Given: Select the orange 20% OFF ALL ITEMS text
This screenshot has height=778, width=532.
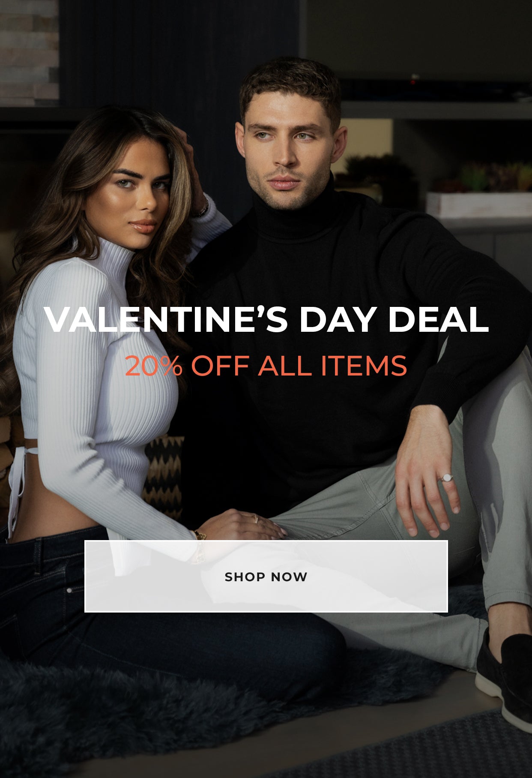Looking at the screenshot, I should (266, 366).
